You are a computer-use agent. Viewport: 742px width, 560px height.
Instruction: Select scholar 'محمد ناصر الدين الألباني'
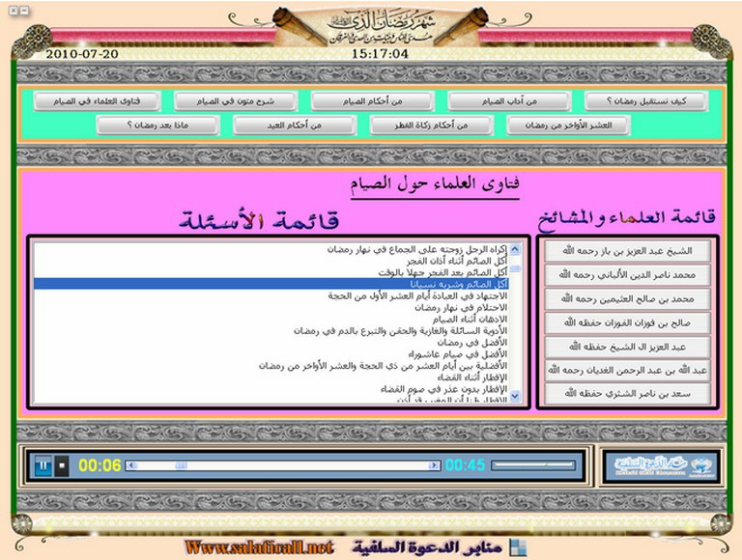coord(627,275)
